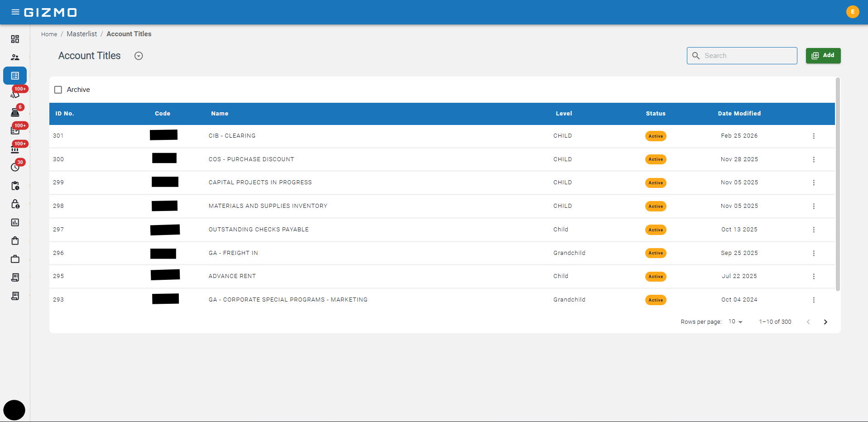Select CAPITAL PROJECTS IN PROGRESS name
This screenshot has height=422, width=868.
(x=260, y=182)
